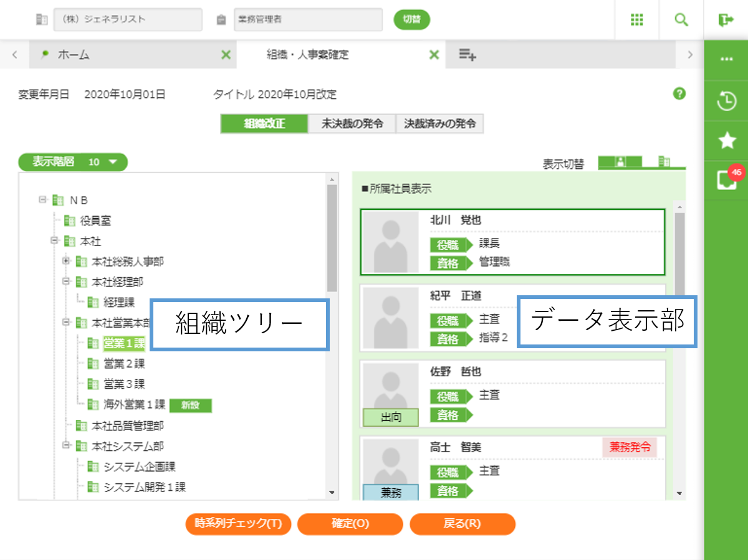The image size is (748, 560).
Task: Open inbox icon with 46 badge
Action: pyautogui.click(x=727, y=181)
